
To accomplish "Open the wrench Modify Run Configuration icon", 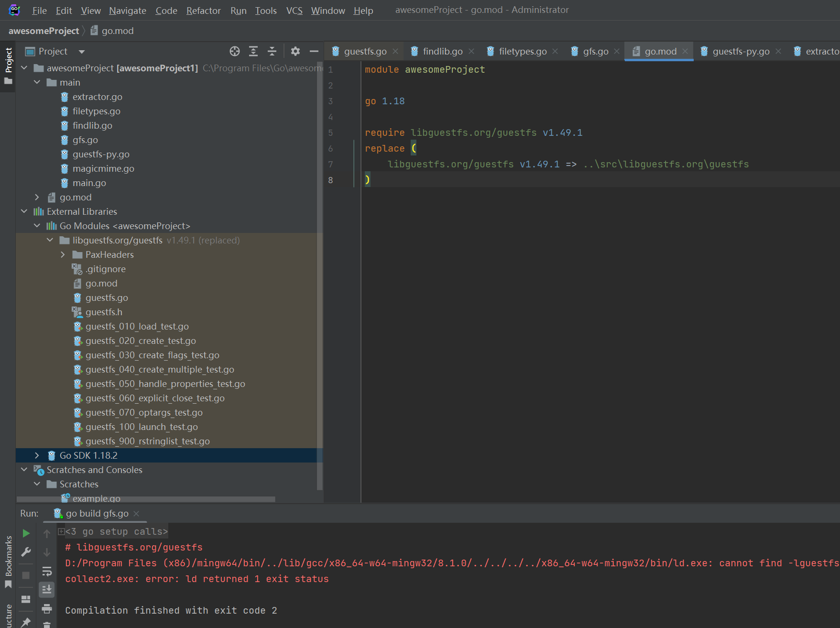I will 26,552.
